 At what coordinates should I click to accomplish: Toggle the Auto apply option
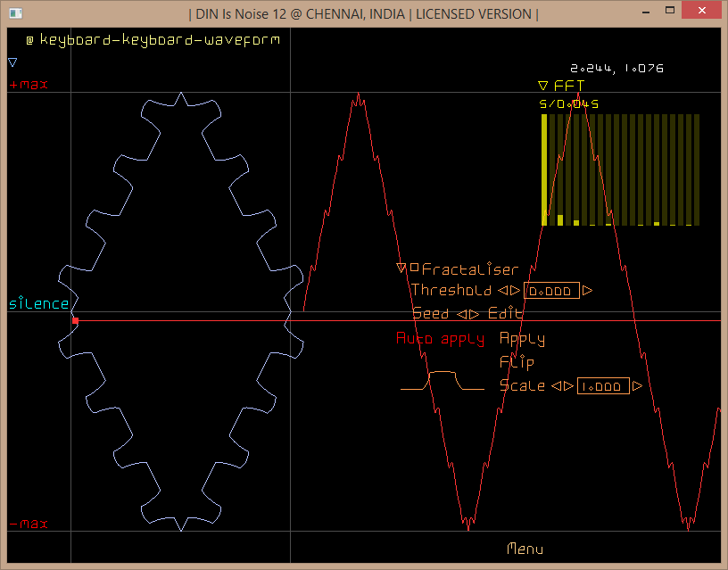(x=440, y=339)
